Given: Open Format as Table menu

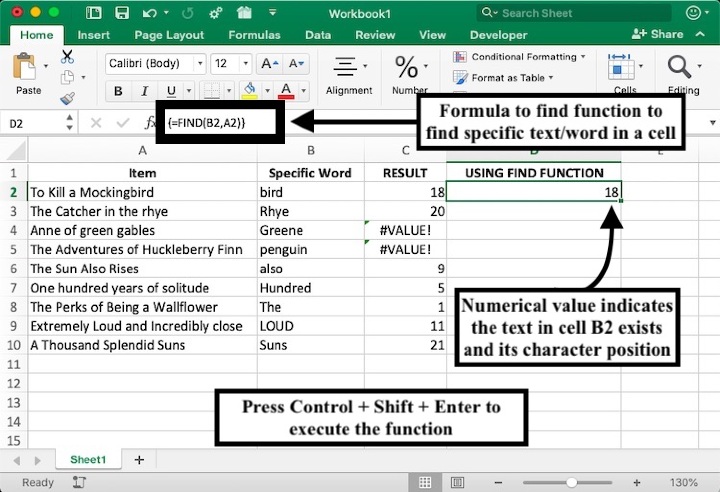Looking at the screenshot, I should pyautogui.click(x=503, y=78).
